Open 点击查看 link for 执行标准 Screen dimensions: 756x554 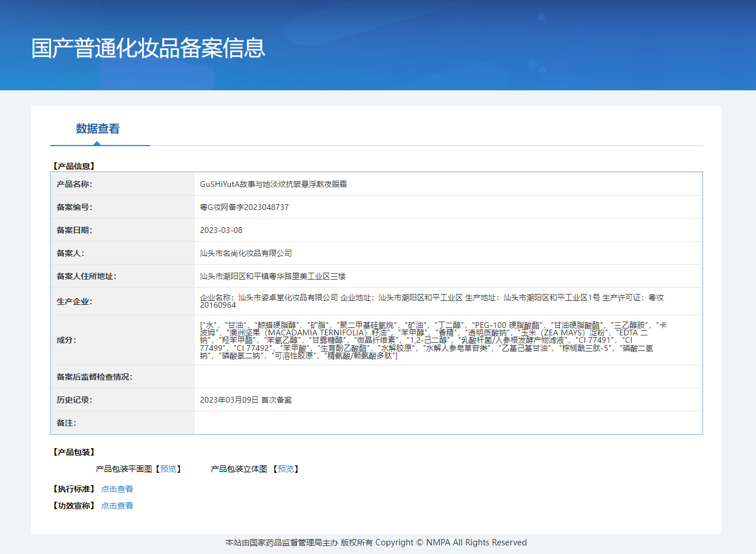tap(117, 489)
